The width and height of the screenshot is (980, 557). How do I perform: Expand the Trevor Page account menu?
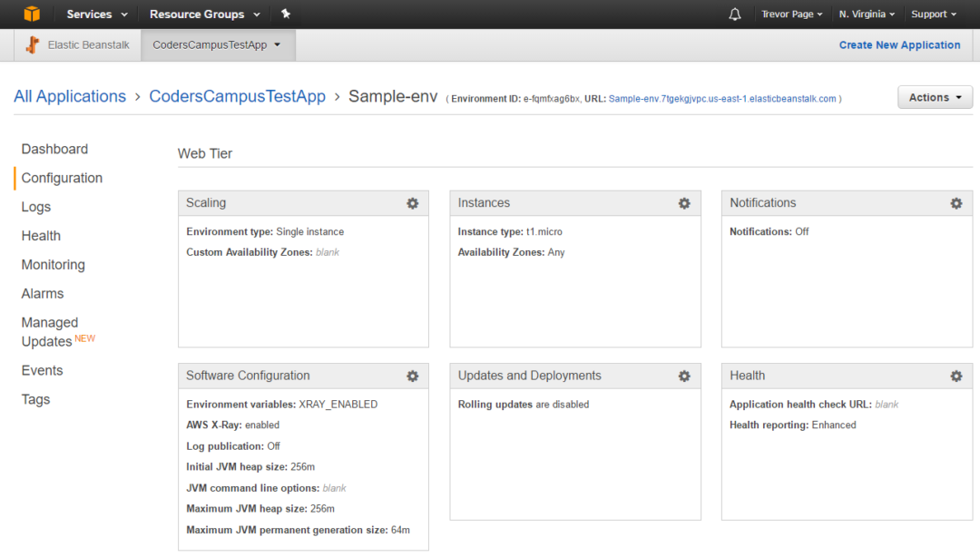tap(791, 14)
